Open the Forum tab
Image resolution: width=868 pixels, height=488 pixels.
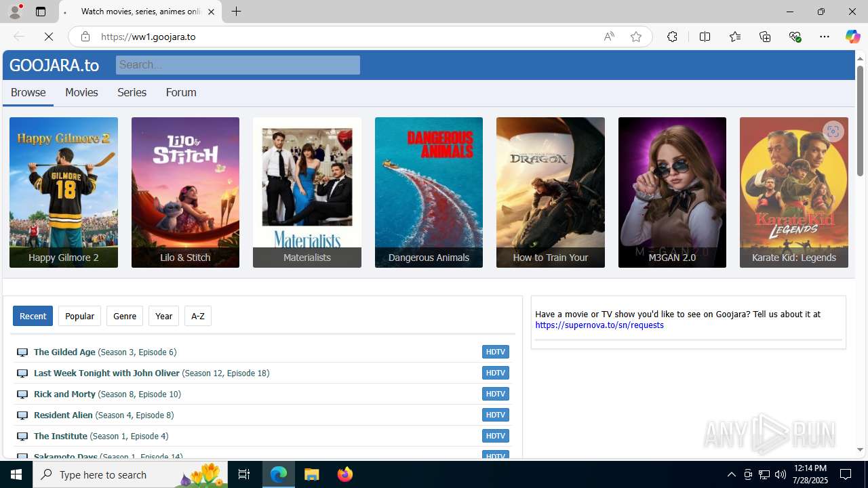(x=181, y=92)
